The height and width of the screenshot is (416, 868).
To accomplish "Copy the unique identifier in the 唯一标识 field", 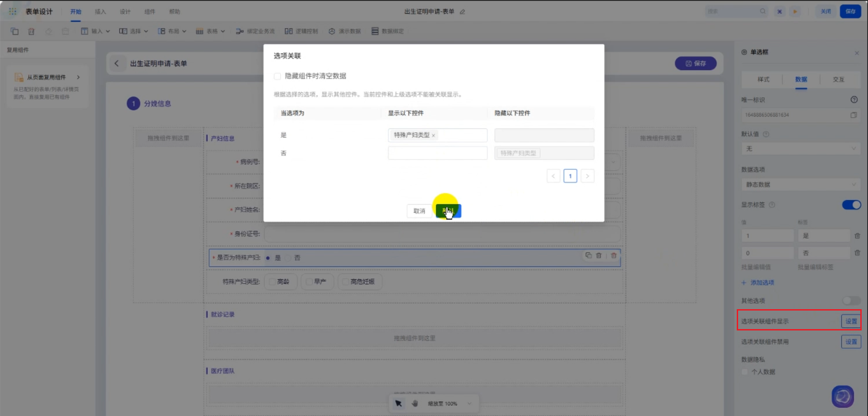I will (x=854, y=115).
